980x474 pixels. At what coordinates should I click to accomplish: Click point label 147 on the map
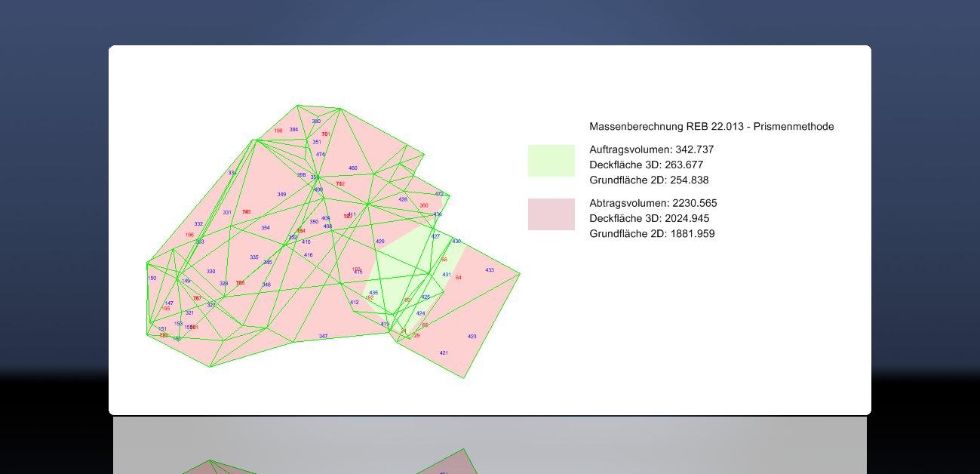click(169, 303)
